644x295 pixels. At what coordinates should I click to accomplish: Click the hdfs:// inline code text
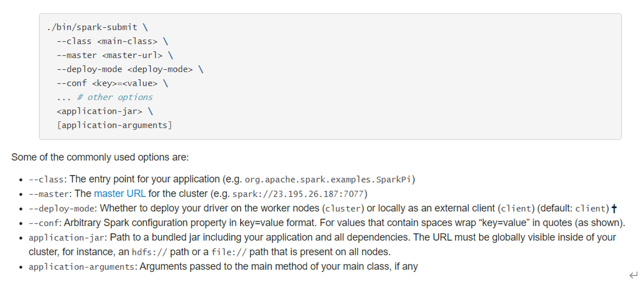[148, 252]
